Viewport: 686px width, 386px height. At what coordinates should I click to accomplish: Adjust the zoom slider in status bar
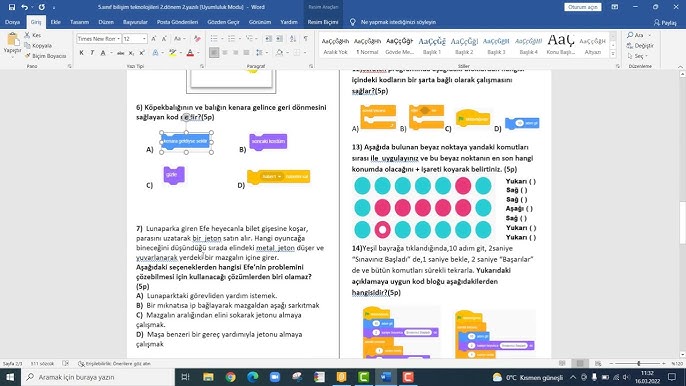coord(639,363)
